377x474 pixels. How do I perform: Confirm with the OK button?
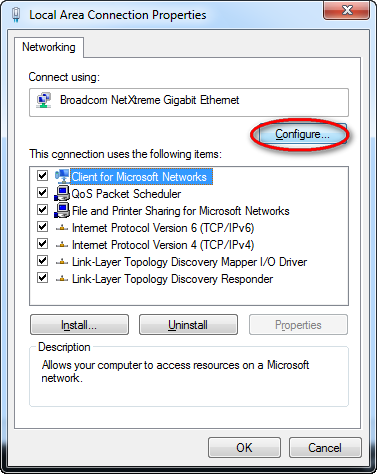[244, 448]
